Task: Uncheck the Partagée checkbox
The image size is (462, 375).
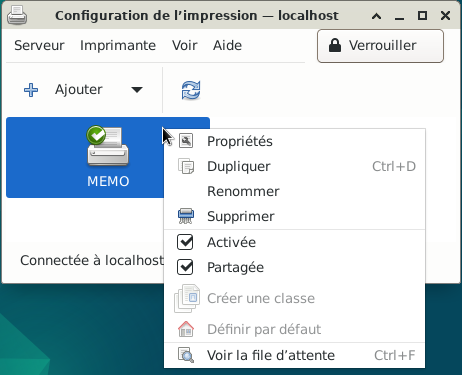Action: tap(185, 267)
